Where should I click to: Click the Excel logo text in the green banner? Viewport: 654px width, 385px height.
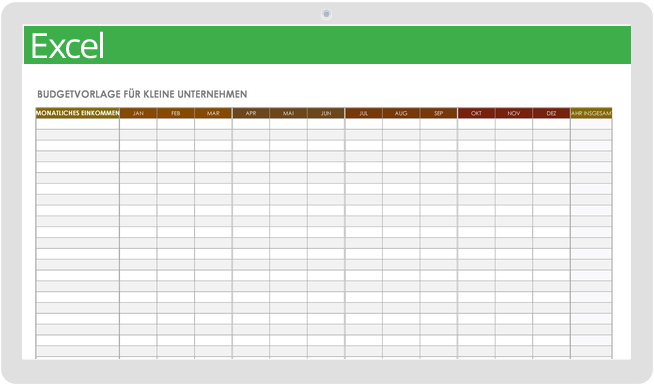[67, 46]
